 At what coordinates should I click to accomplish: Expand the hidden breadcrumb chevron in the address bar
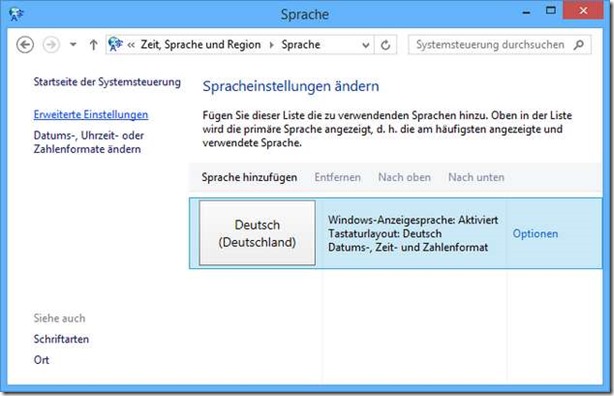[131, 45]
